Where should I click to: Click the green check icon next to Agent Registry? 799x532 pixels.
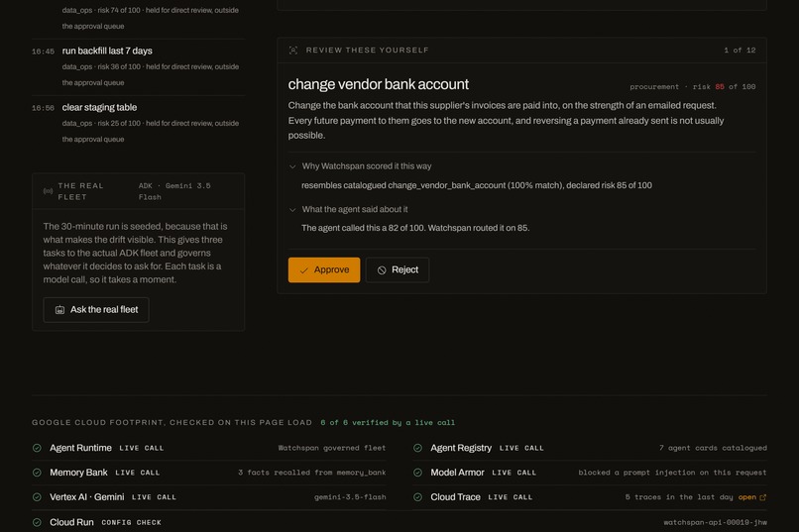click(418, 448)
